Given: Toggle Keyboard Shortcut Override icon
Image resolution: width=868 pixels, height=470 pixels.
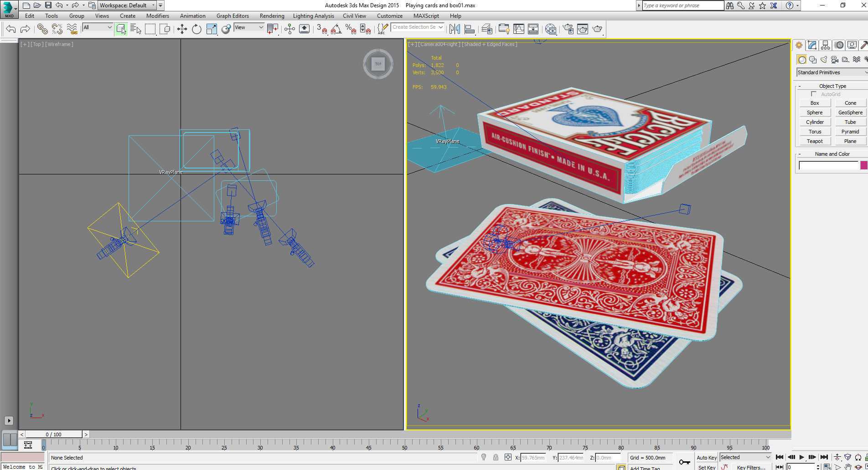Looking at the screenshot, I should (304, 29).
